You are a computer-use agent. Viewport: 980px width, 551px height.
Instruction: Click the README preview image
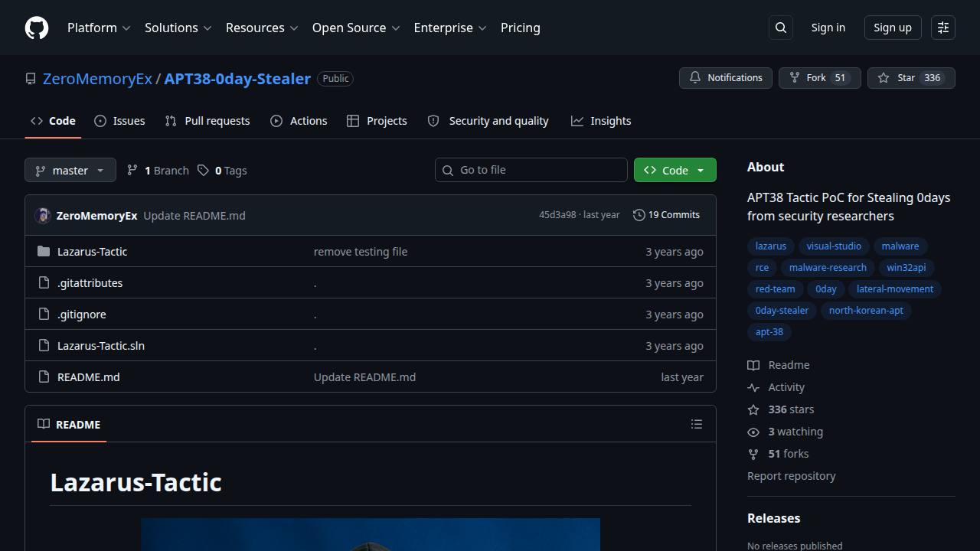pos(371,534)
